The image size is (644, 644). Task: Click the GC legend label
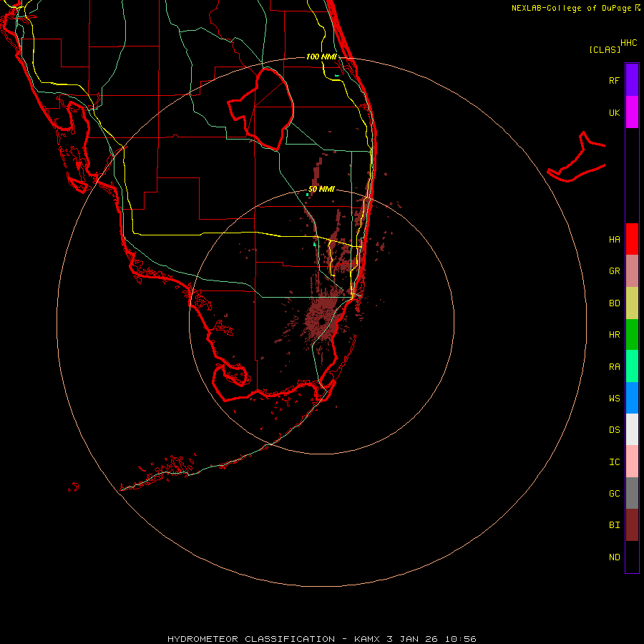[615, 494]
